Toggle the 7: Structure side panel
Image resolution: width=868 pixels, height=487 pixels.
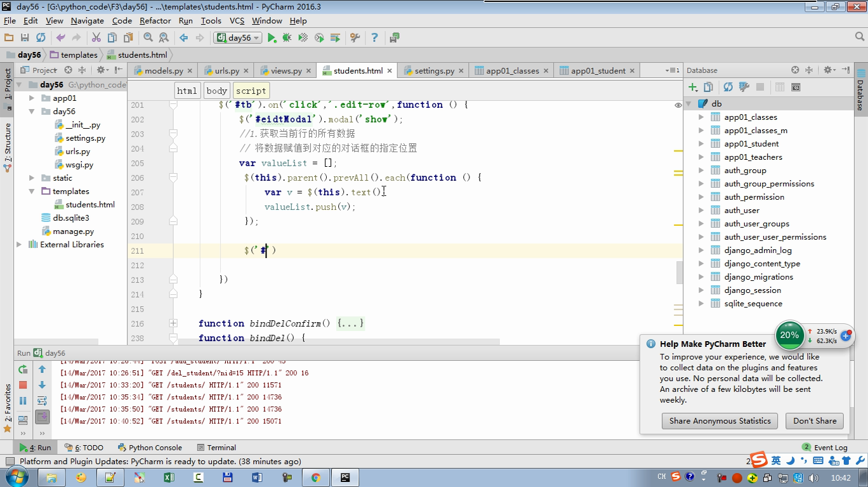coord(8,147)
